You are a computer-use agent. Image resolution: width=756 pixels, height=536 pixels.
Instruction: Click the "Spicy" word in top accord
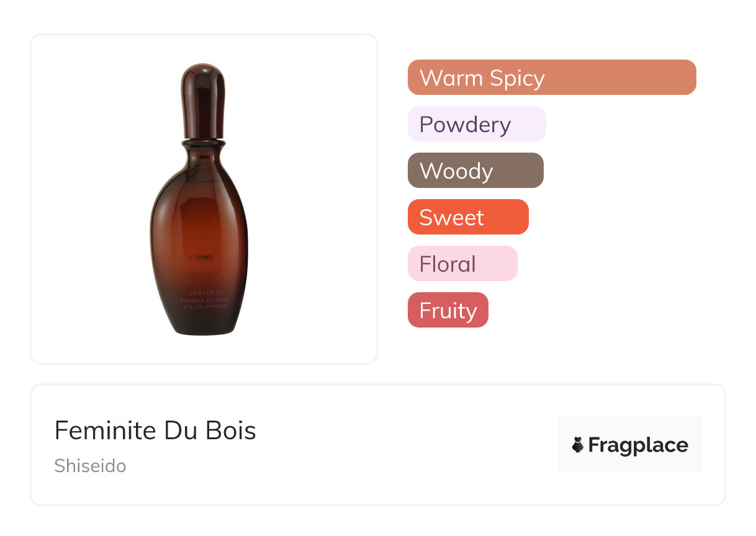[516, 78]
